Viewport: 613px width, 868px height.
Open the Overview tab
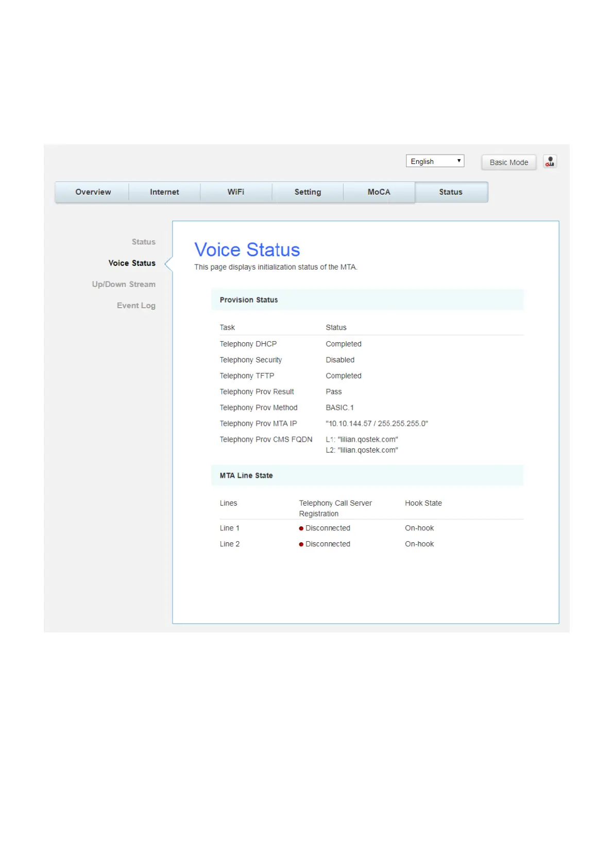pyautogui.click(x=93, y=192)
